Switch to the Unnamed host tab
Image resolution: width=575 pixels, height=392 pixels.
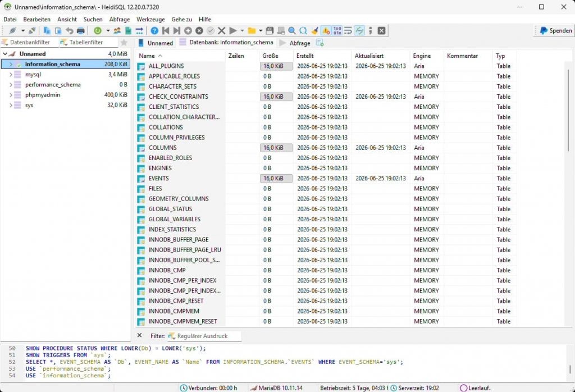point(156,43)
